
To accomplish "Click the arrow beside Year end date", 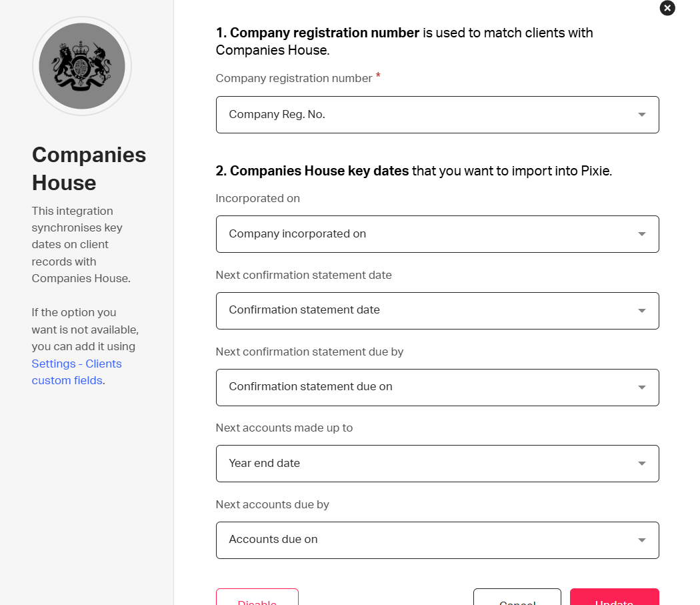I will pyautogui.click(x=641, y=464).
